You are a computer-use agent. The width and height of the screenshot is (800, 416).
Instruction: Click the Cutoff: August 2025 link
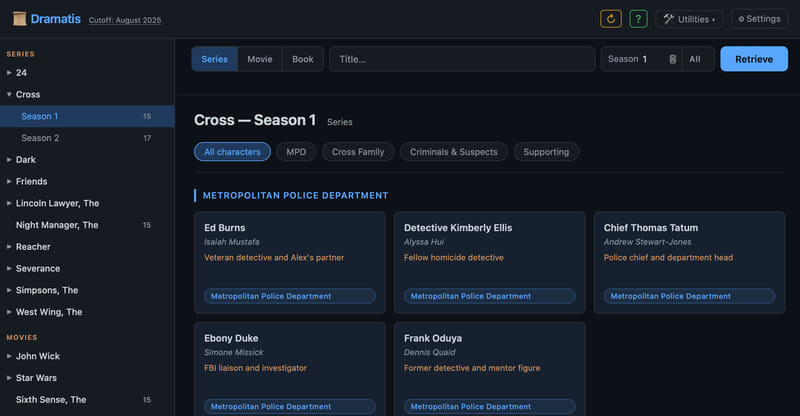[x=124, y=20]
